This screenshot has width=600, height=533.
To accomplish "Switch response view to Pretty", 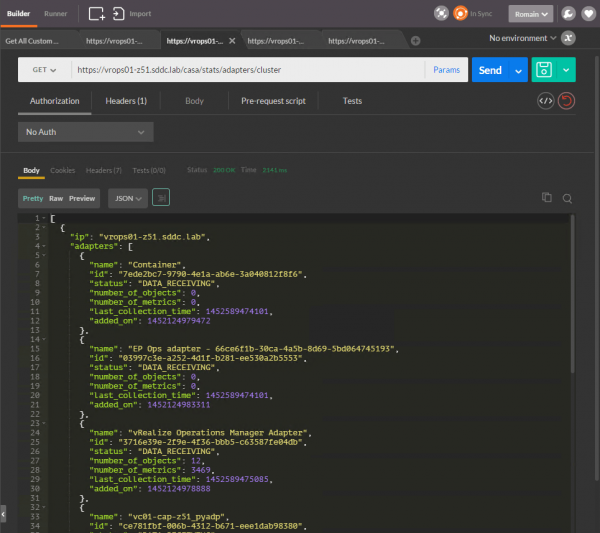I will (x=33, y=198).
